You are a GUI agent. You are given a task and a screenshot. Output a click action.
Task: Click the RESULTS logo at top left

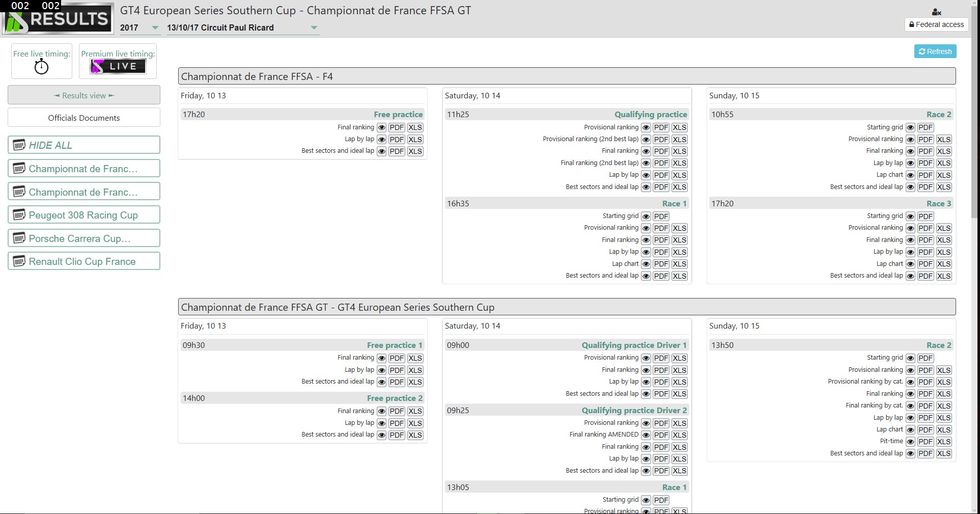[x=58, y=18]
